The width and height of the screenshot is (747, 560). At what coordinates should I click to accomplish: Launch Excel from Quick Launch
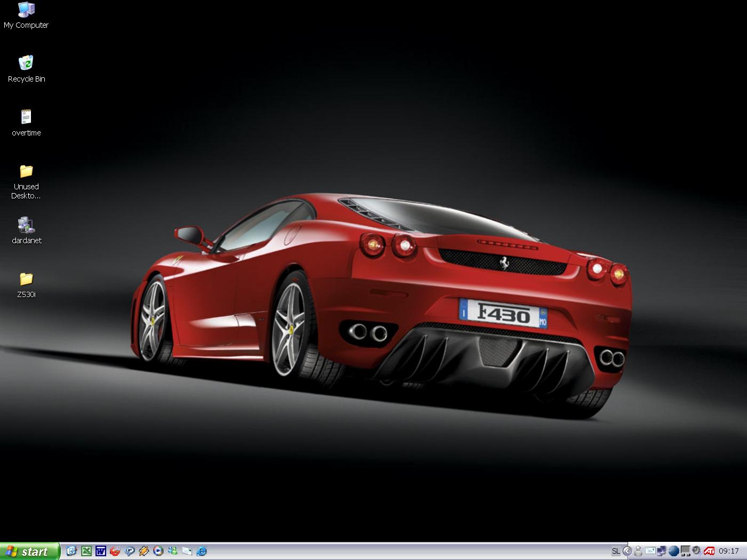click(86, 551)
